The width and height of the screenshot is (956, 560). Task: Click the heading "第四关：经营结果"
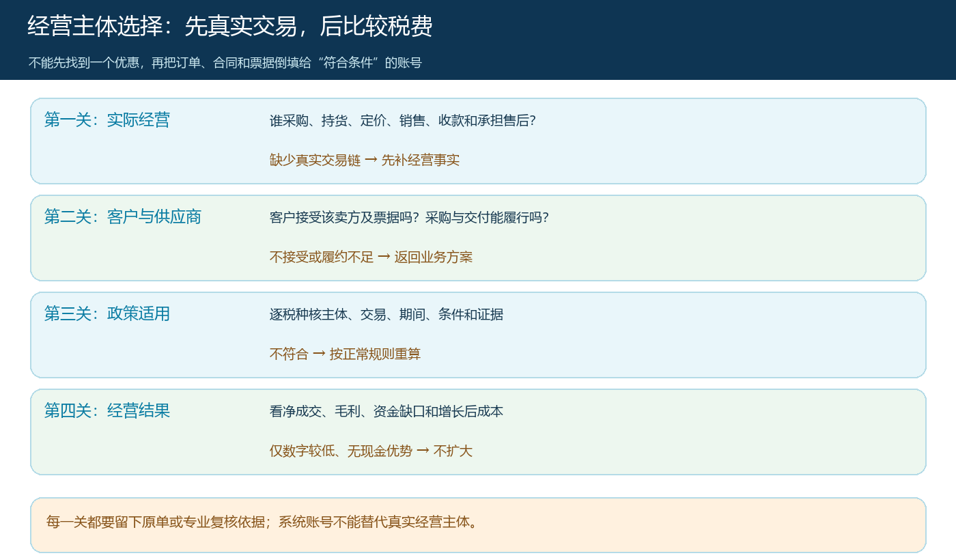[x=107, y=411]
